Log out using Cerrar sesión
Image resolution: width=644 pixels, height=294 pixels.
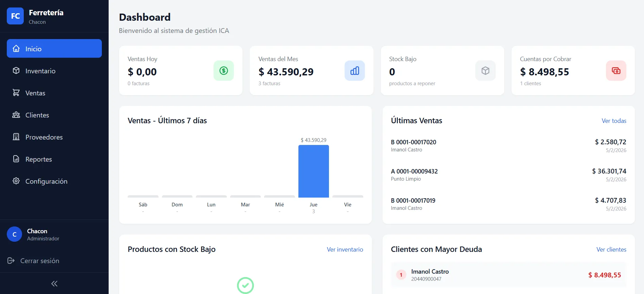tap(39, 261)
